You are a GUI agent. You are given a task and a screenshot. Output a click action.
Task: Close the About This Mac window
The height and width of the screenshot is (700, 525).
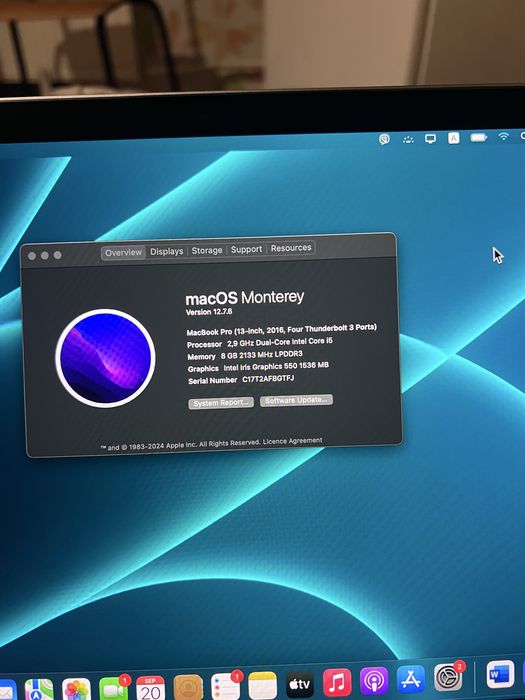pos(32,256)
